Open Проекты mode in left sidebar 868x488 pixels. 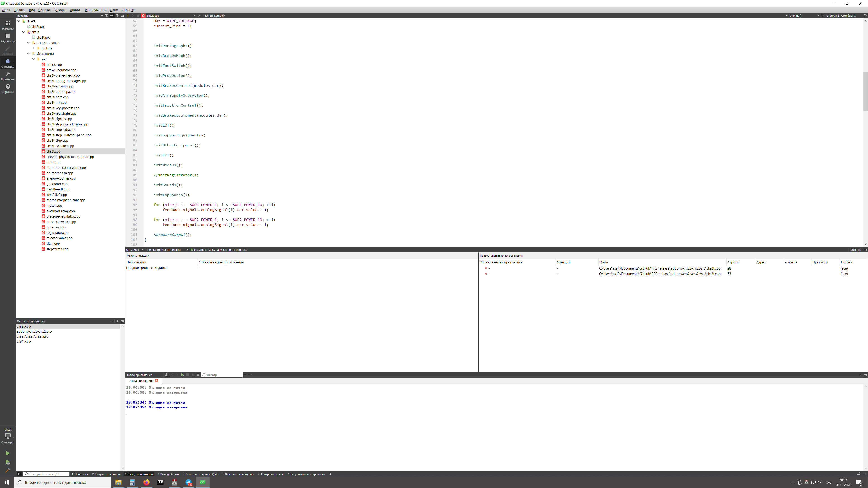tap(8, 76)
